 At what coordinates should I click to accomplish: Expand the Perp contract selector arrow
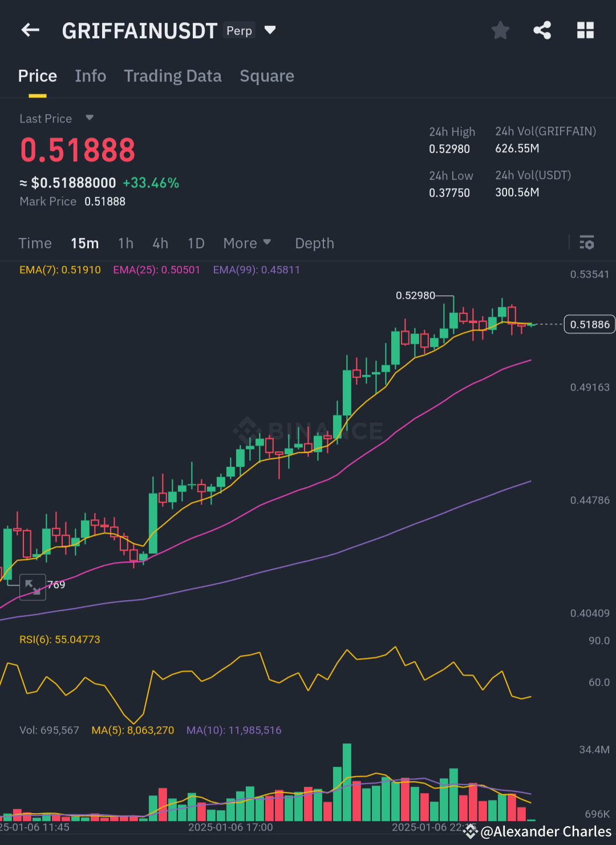[x=270, y=30]
